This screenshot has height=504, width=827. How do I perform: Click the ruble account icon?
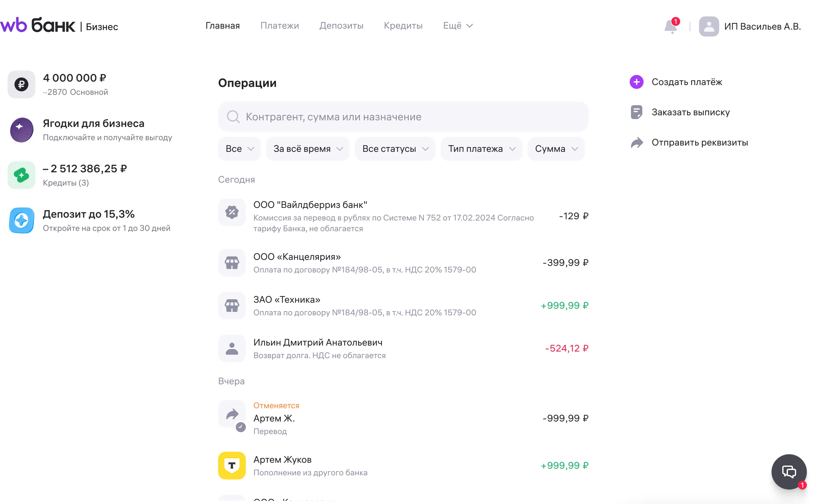click(21, 84)
